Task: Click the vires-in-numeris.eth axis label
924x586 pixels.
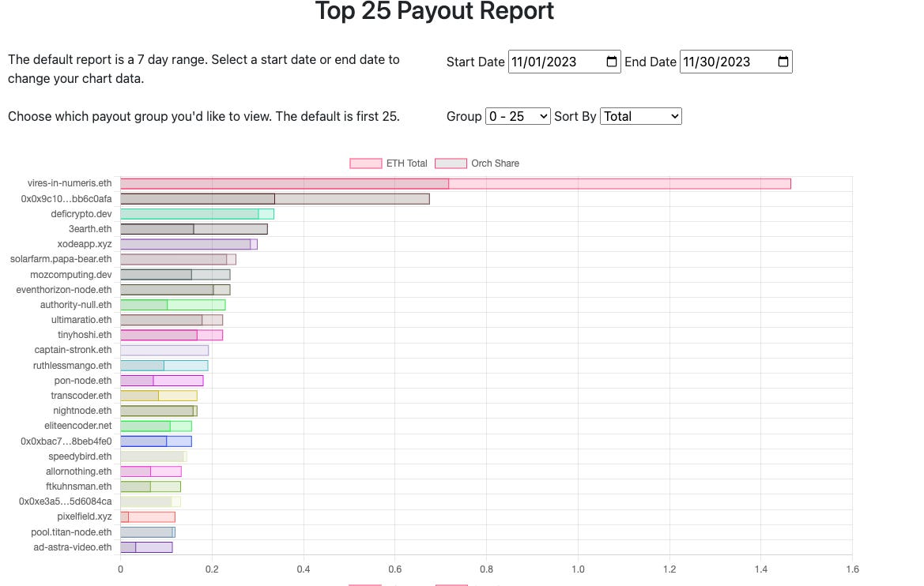Action: click(70, 183)
